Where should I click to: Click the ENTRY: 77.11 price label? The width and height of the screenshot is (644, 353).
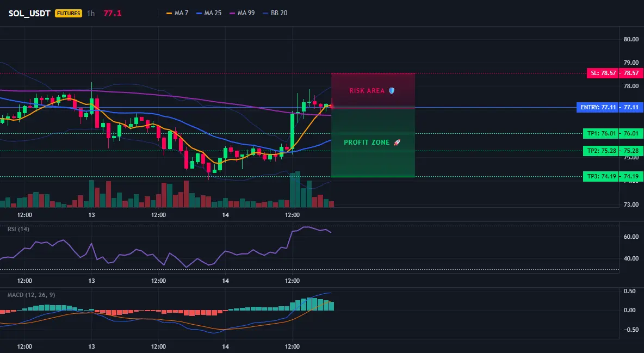point(598,107)
